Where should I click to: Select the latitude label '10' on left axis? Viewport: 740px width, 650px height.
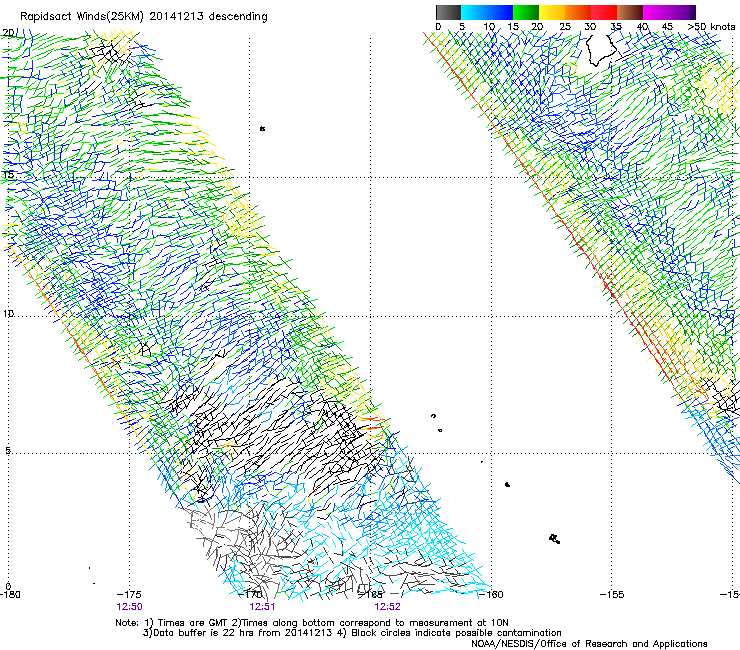[8, 313]
